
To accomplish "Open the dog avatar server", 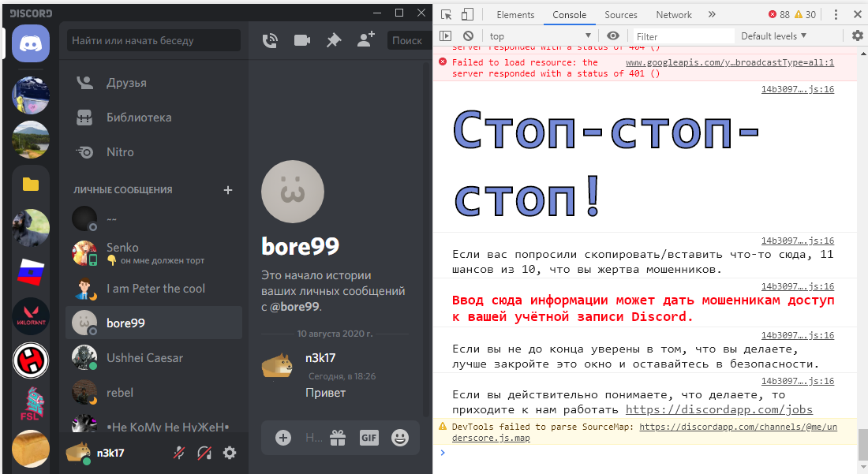I will pos(31,228).
